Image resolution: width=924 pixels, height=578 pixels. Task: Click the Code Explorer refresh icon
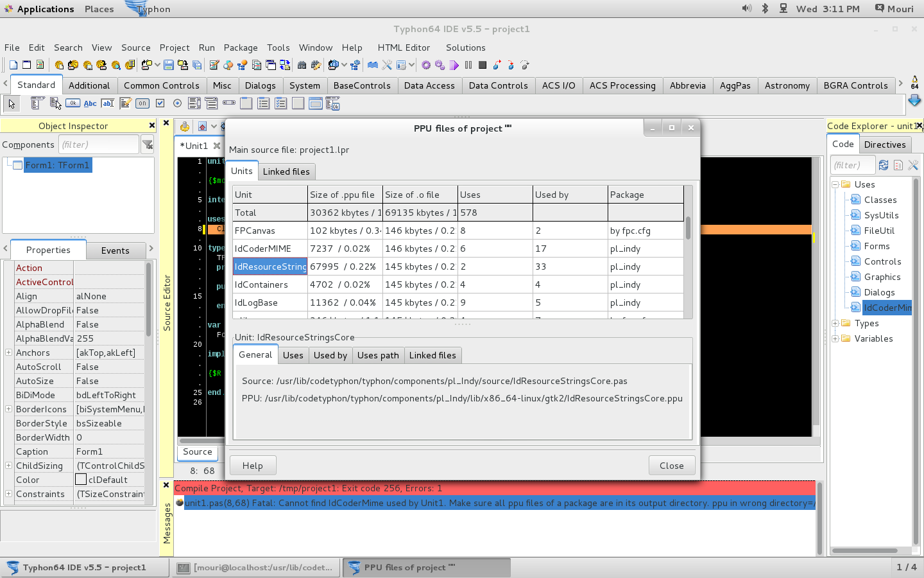tap(884, 165)
